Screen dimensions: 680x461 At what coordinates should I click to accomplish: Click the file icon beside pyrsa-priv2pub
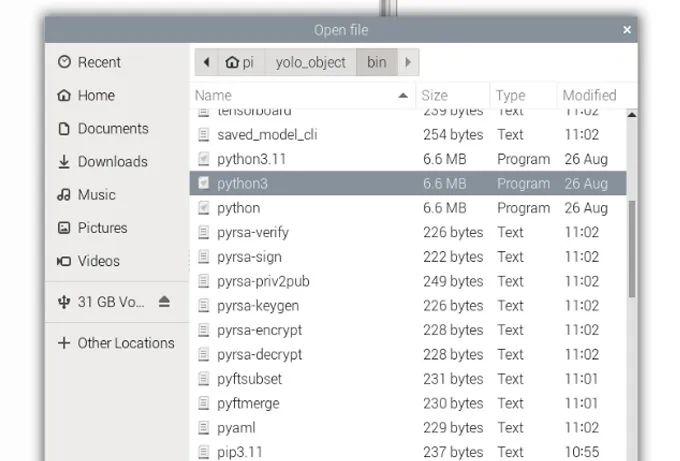[203, 281]
